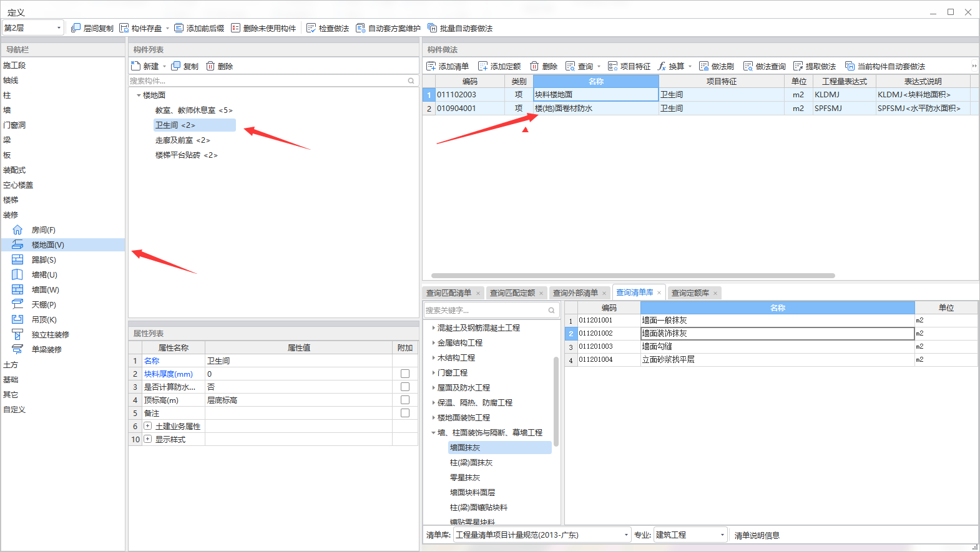
Task: Click 添加清单 icon
Action: 431,66
